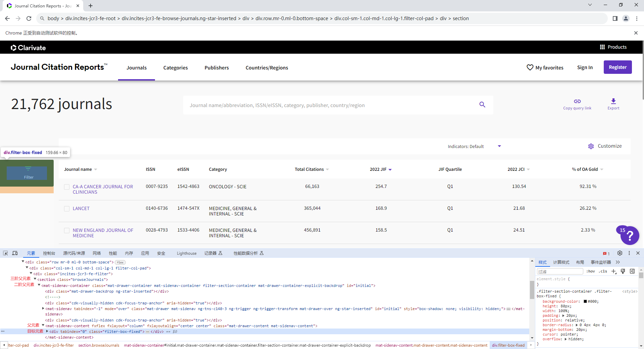644x349 pixels.
Task: Sort by Total Citations column
Action: [x=312, y=169]
